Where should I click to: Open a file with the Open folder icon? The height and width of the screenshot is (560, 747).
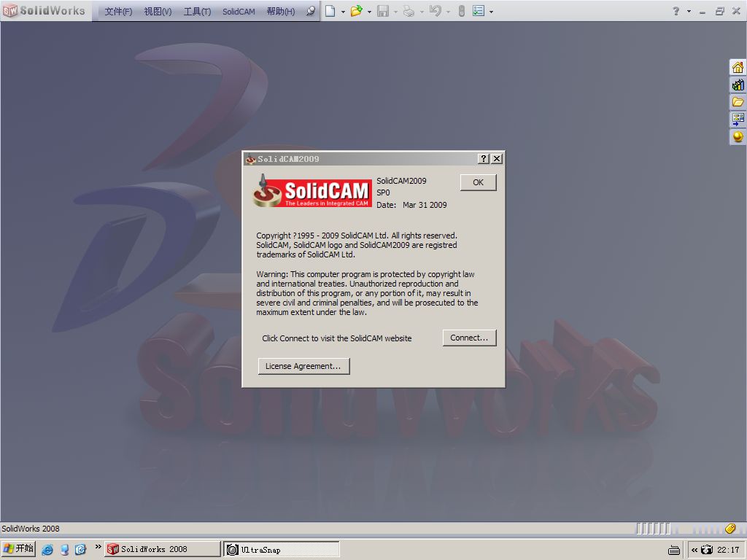356,10
